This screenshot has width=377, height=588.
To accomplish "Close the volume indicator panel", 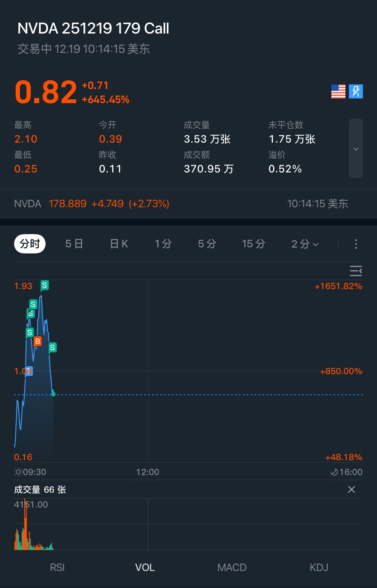I will pos(352,490).
